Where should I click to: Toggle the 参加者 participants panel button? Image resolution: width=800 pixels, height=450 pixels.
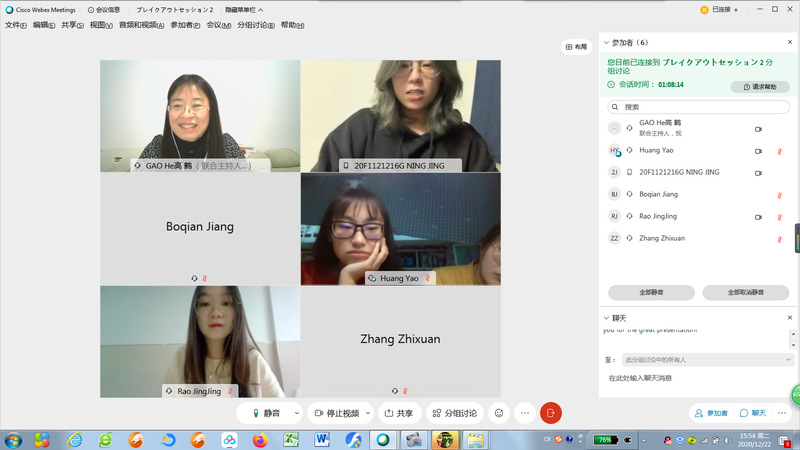tap(711, 412)
